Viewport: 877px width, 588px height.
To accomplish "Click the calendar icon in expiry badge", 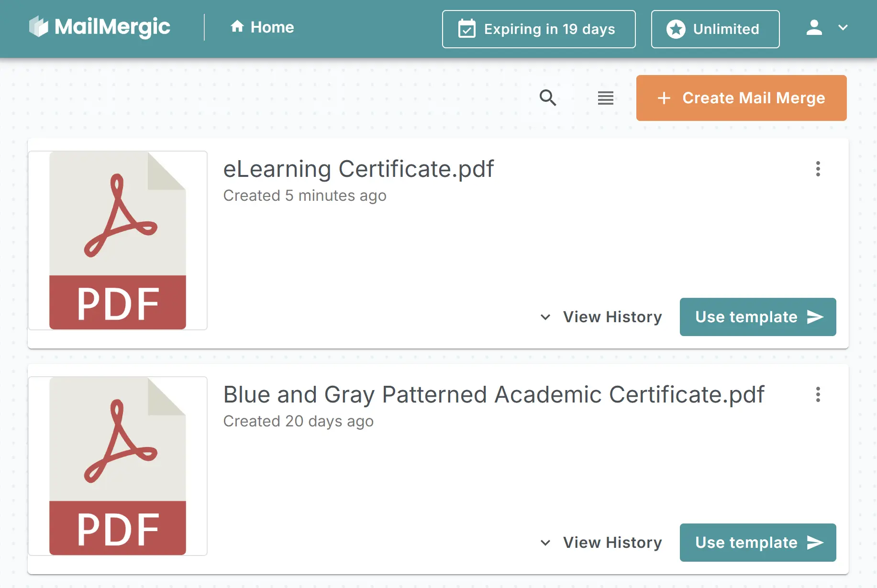I will (x=466, y=29).
